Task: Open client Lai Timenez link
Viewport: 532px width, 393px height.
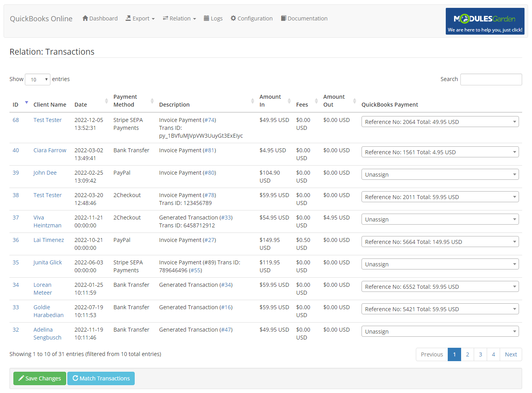Action: click(x=48, y=240)
